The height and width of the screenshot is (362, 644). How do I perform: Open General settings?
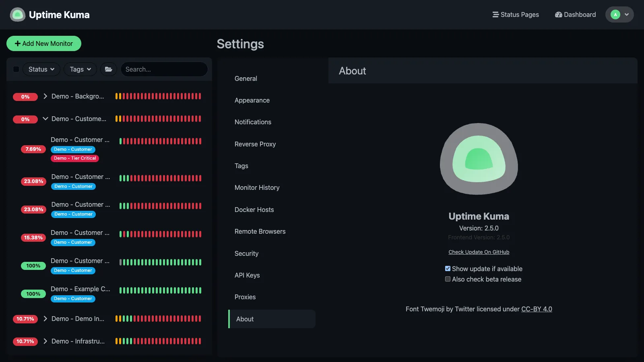coord(272,78)
